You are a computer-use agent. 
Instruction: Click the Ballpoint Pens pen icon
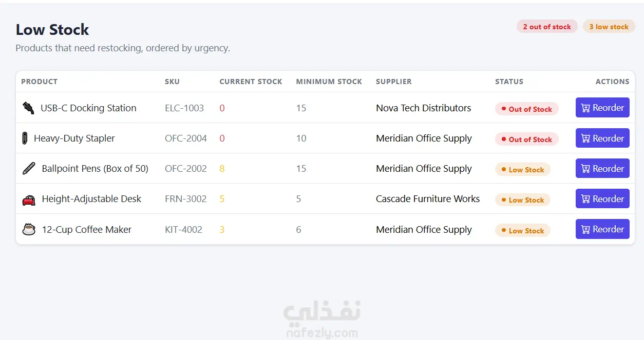click(29, 168)
